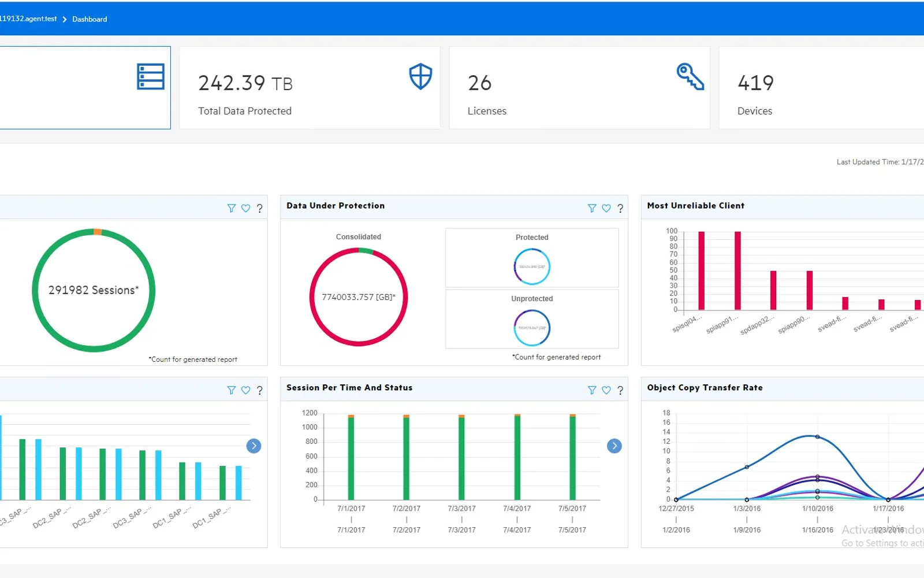Click the spiapp91 bar in Most Unreliable Client

pyautogui.click(x=737, y=271)
